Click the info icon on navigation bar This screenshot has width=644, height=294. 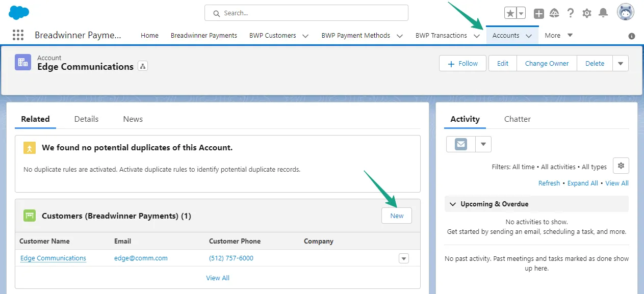coord(632,36)
